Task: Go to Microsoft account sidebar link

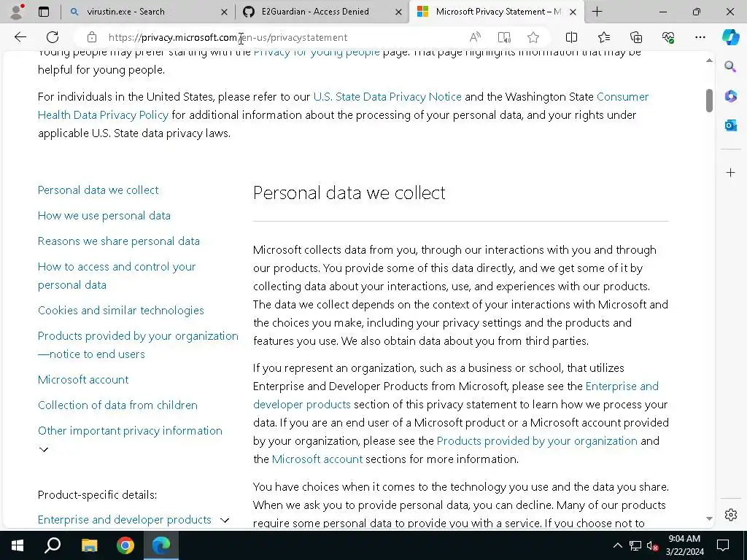Action: (83, 379)
